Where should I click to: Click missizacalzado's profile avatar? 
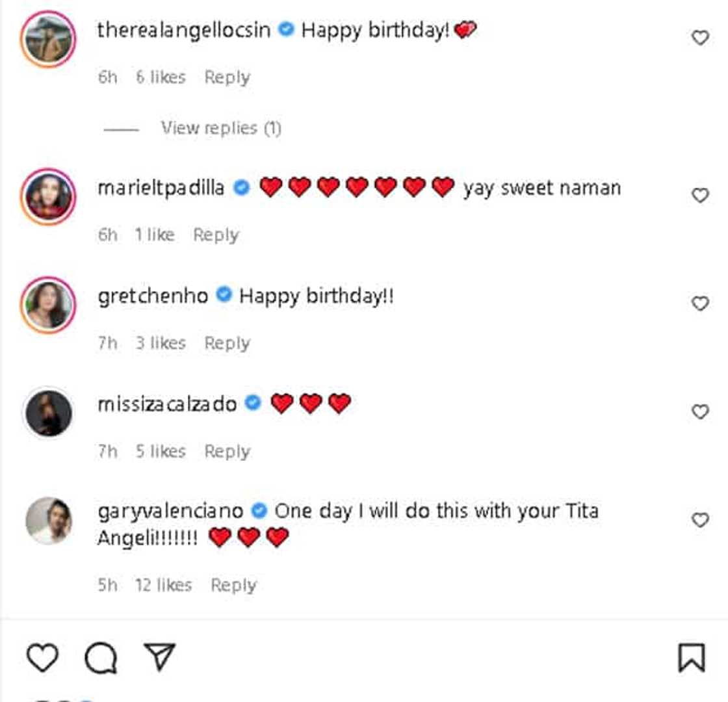click(49, 412)
